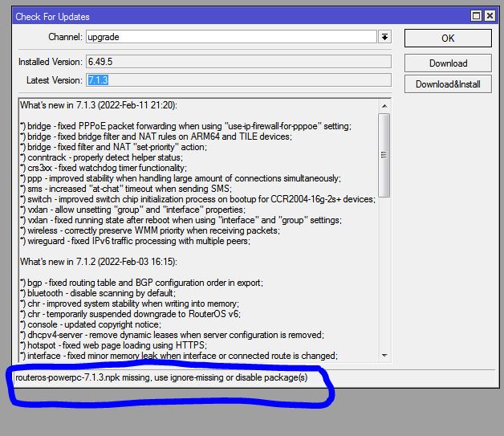Click the chr improved system stability line
This screenshot has width=504, height=436.
coord(129,304)
